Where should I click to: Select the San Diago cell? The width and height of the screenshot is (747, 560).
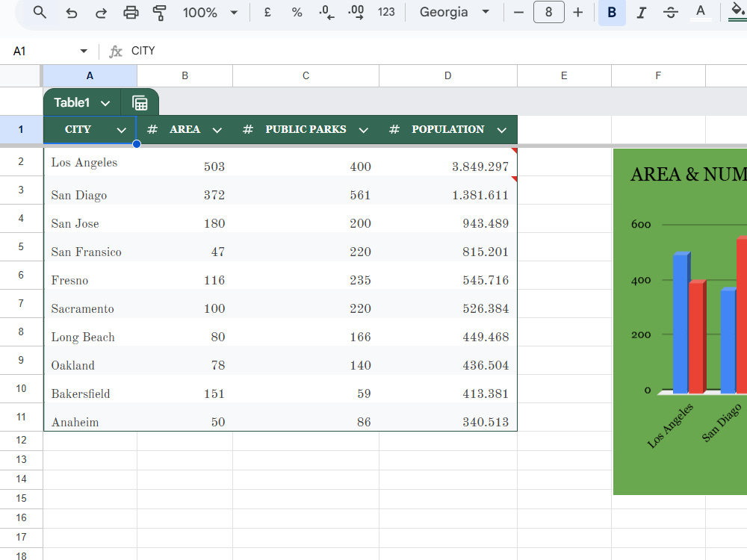pos(90,190)
